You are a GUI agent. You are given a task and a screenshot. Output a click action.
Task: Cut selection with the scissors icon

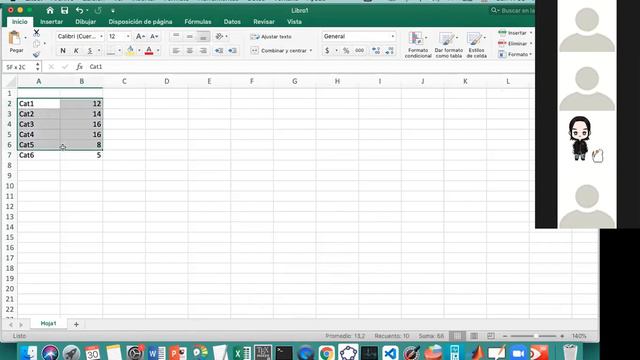click(x=36, y=32)
